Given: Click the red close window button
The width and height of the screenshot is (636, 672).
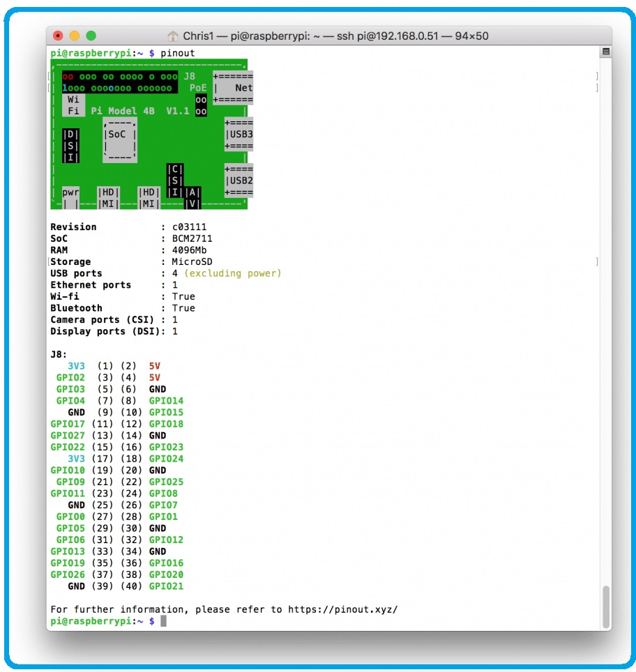Looking at the screenshot, I should click(58, 36).
